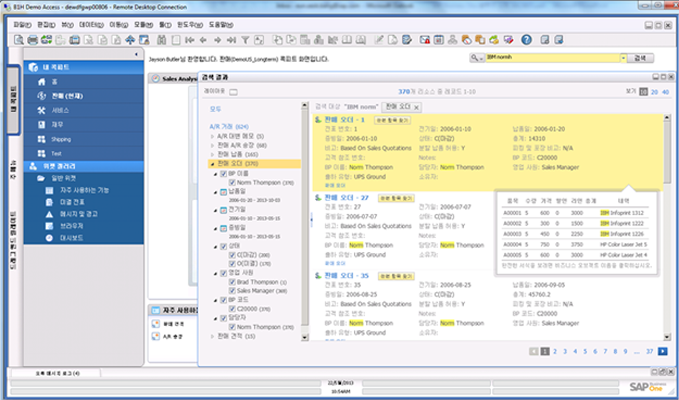This screenshot has height=400, width=679.
Task: Go to last record toolbar arrow
Action: tap(231, 40)
